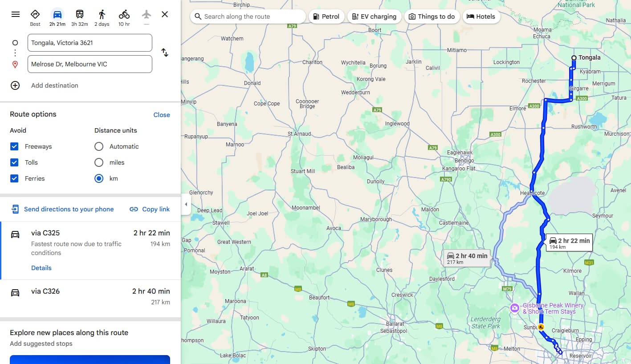Uncheck Avoid Tolls
This screenshot has height=364, width=631.
coord(14,162)
